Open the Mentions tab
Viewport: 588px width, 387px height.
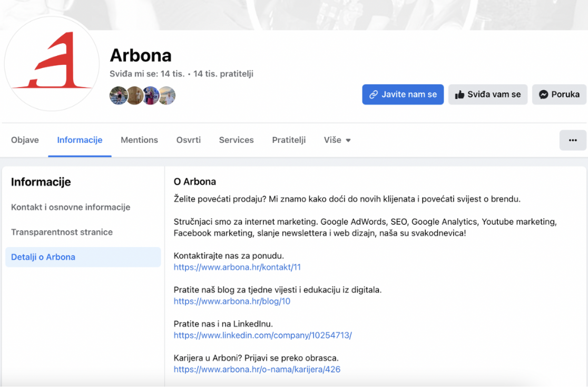pos(139,140)
